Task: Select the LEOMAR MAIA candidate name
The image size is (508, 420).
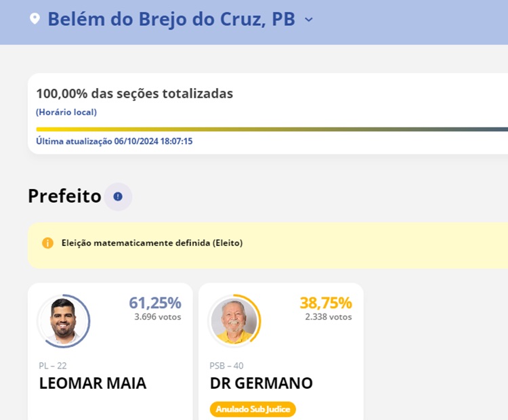Action: click(x=93, y=383)
